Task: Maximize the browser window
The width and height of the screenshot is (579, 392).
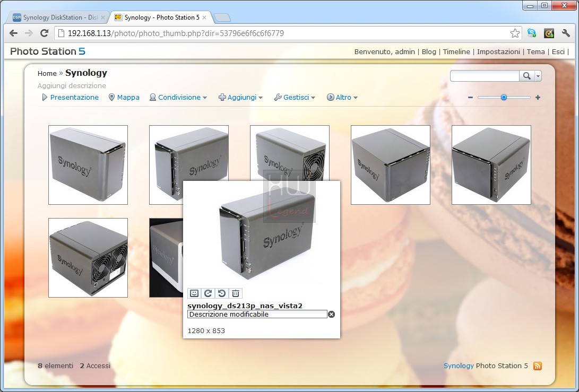Action: [x=545, y=5]
